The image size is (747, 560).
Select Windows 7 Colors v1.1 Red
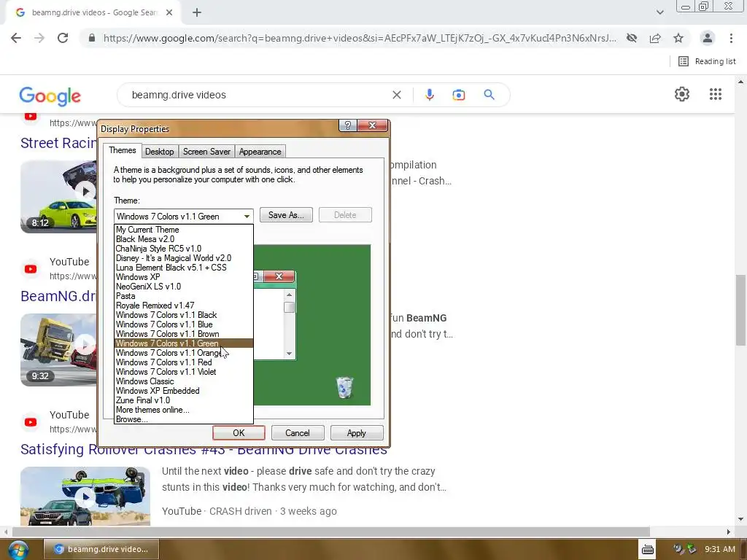click(x=183, y=362)
